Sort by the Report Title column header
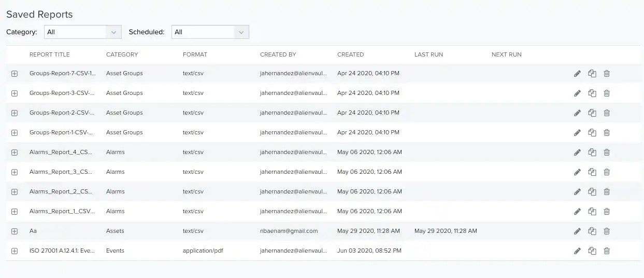Screen dimensions: 644x278 pos(49,54)
